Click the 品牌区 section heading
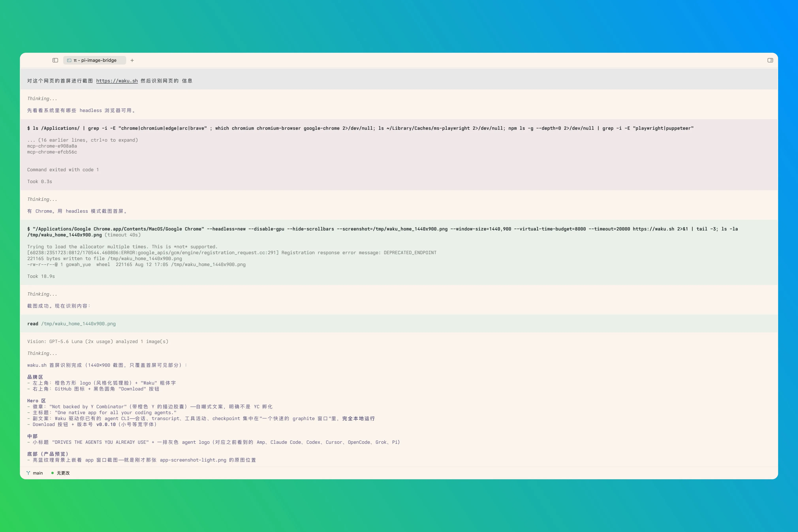 tap(35, 377)
